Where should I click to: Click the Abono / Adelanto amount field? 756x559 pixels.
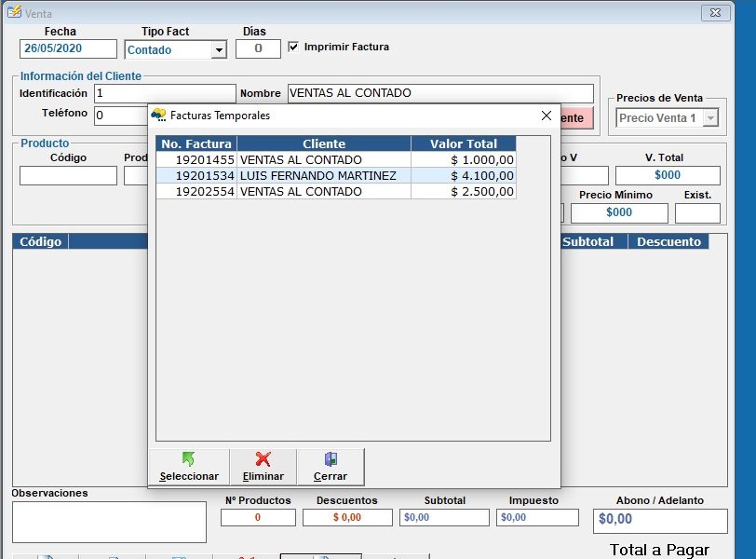point(659,520)
